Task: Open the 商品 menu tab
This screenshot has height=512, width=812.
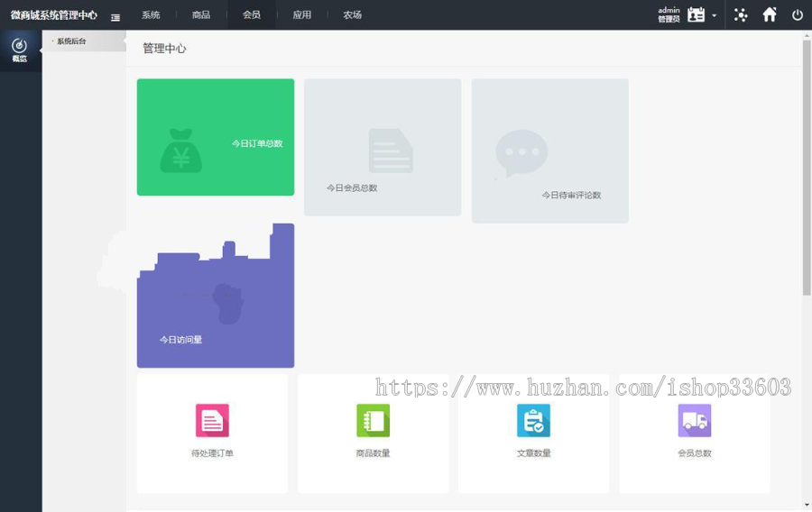Action: tap(201, 15)
